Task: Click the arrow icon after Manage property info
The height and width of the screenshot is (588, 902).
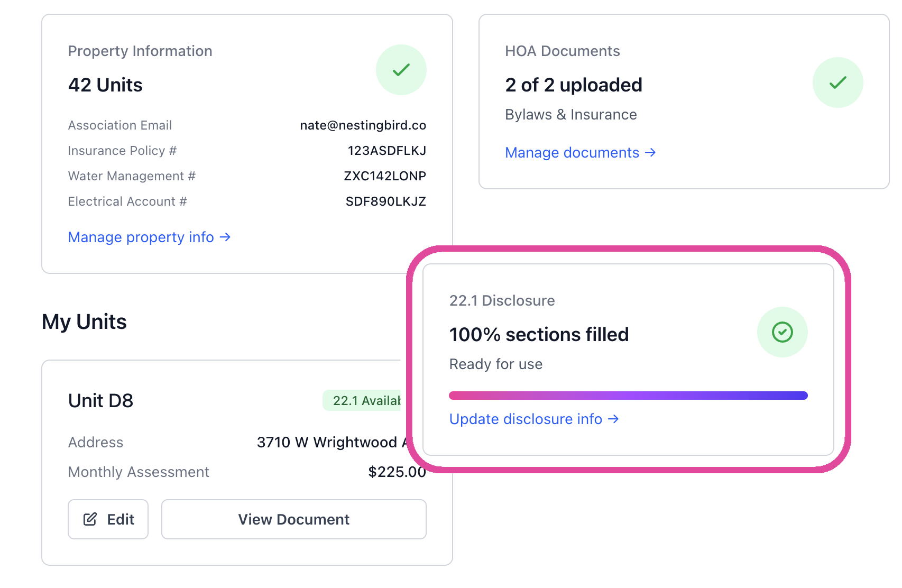Action: [225, 237]
